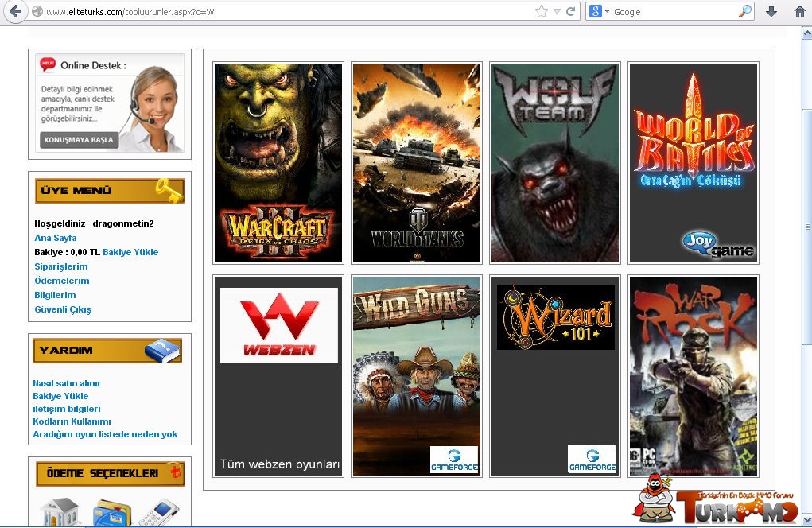Click the page scrollbar up arrow
812x528 pixels.
tap(806, 33)
